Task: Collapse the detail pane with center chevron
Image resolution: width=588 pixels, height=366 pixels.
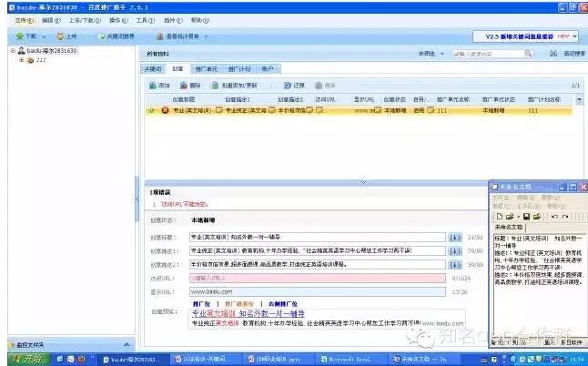Action: click(363, 182)
